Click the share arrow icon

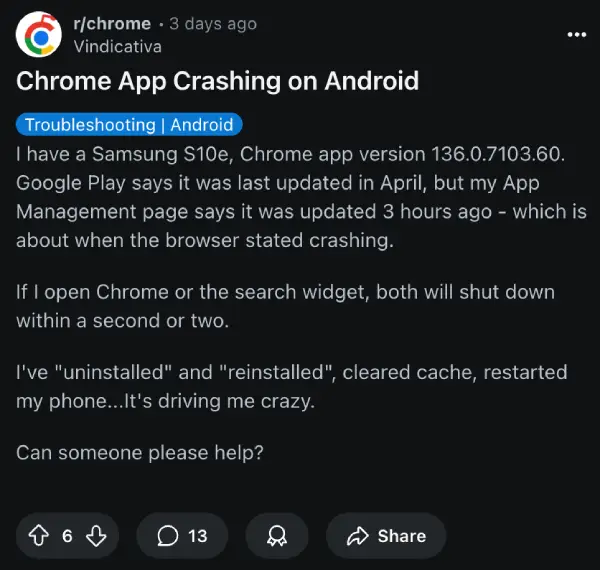[x=357, y=536]
